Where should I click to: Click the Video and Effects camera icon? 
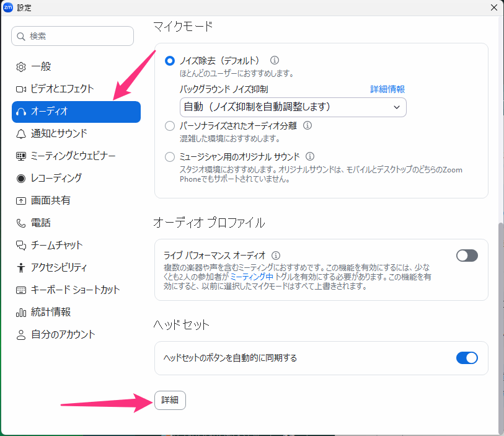21,89
